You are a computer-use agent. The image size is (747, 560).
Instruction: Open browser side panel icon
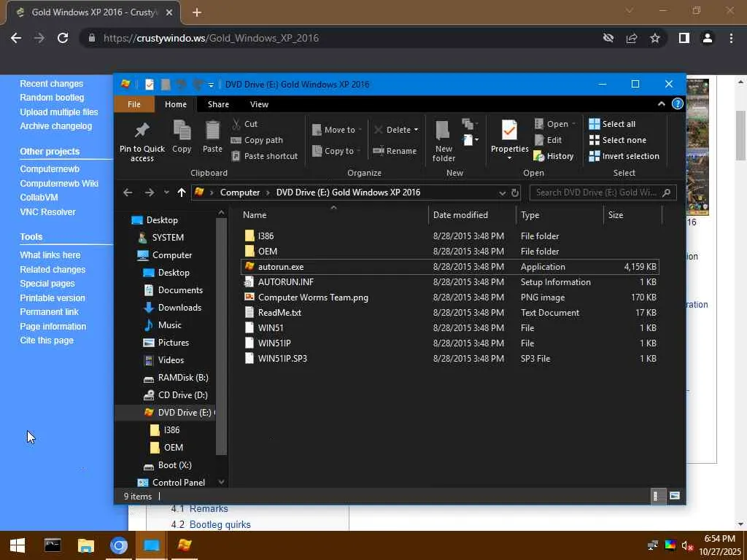684,38
